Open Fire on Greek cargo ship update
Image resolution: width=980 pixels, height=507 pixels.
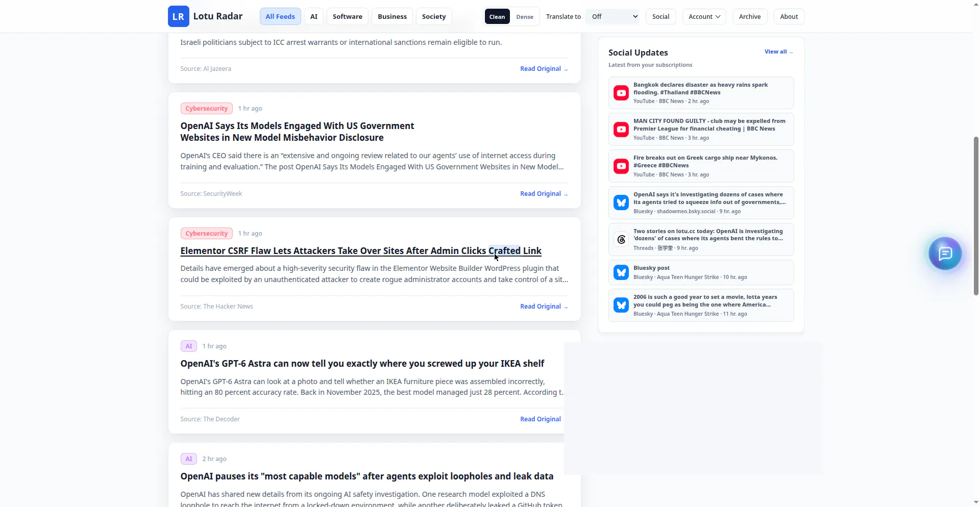pos(701,166)
